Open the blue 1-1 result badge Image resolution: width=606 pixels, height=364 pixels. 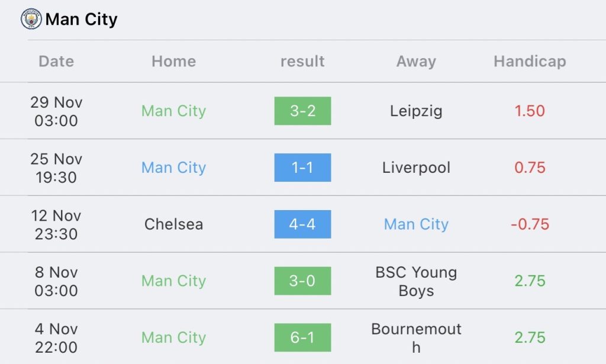[x=302, y=167]
